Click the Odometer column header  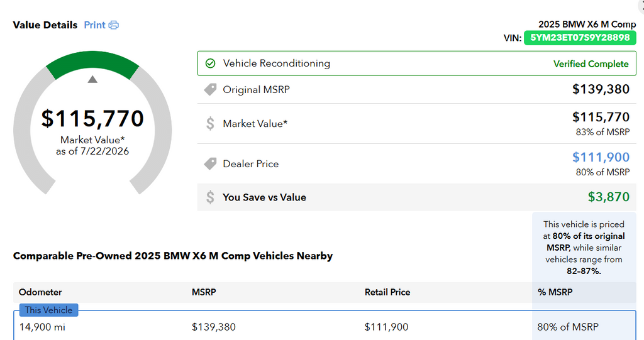pos(40,292)
